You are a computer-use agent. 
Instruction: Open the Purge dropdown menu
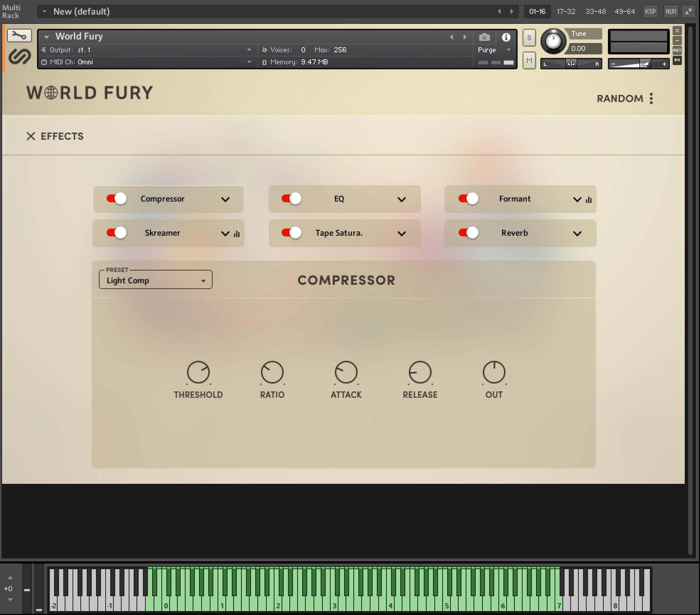[x=495, y=50]
